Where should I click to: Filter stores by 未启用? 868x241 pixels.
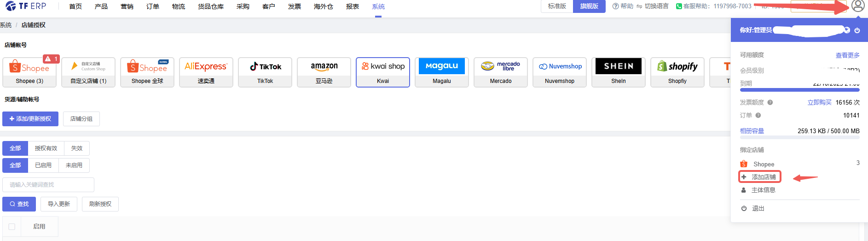[74, 165]
